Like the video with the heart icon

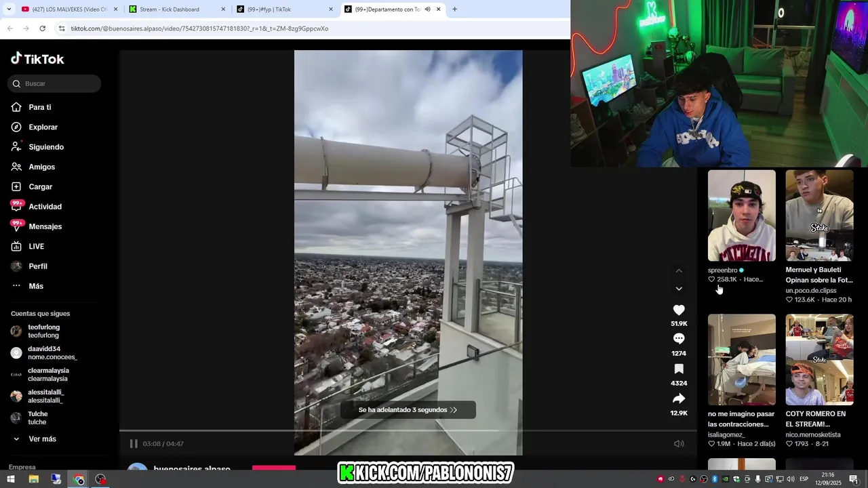tap(679, 310)
